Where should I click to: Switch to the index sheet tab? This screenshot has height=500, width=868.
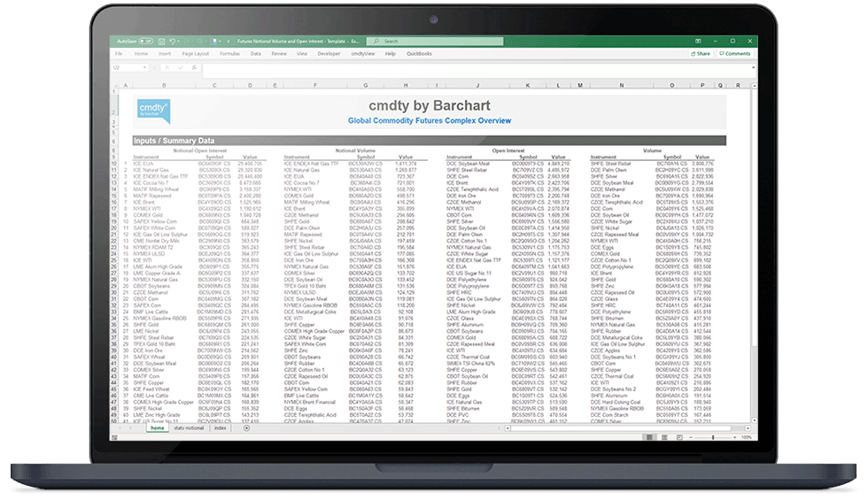[220, 428]
